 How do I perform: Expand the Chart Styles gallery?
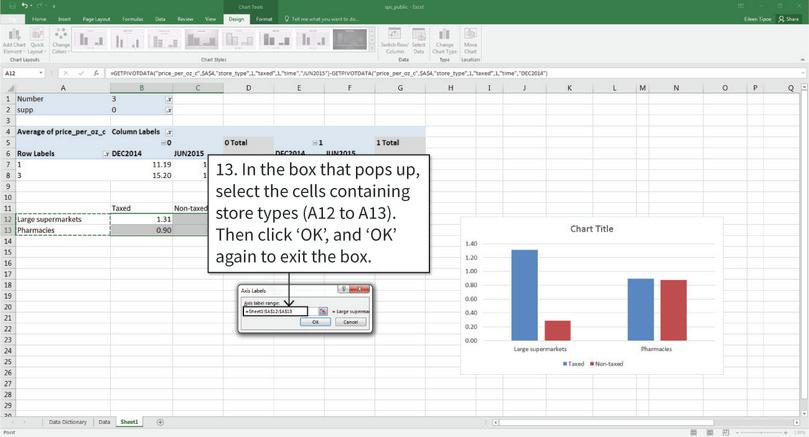tap(371, 48)
